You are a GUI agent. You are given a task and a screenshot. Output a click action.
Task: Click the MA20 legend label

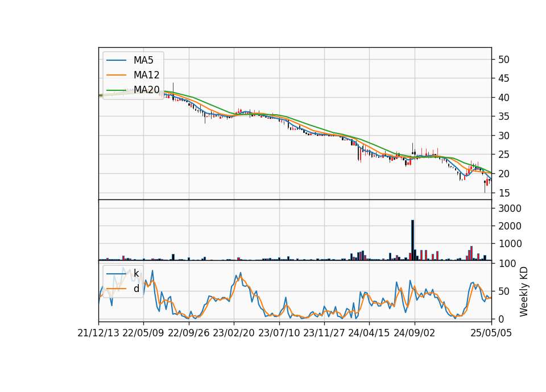click(x=146, y=90)
